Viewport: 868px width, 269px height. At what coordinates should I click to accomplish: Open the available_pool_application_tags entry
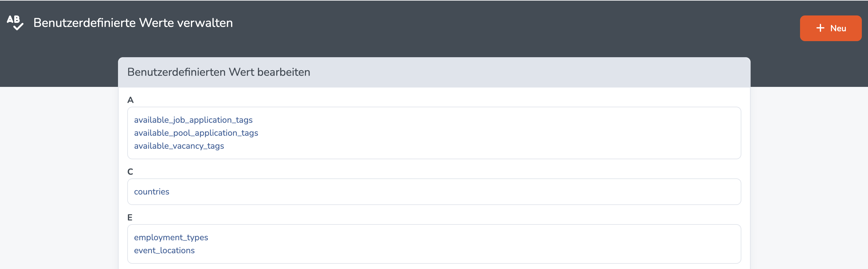coord(196,133)
